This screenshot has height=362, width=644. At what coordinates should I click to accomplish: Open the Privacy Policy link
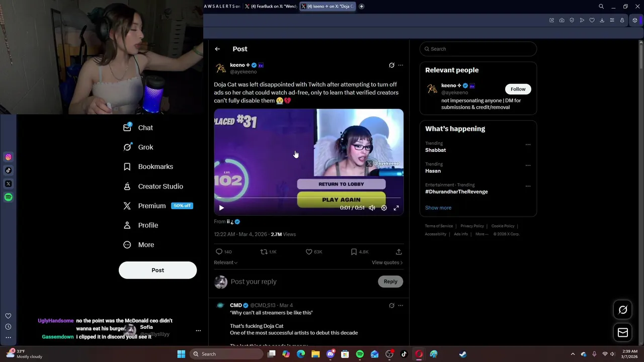[472, 226]
